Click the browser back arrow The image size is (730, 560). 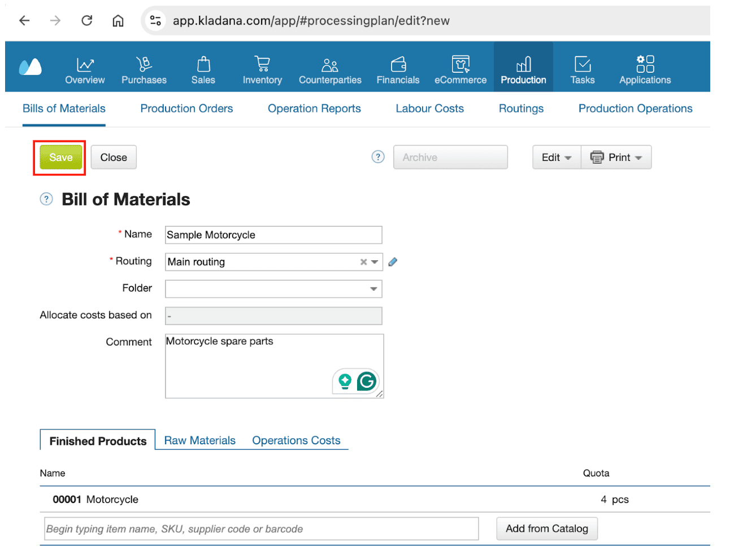24,21
